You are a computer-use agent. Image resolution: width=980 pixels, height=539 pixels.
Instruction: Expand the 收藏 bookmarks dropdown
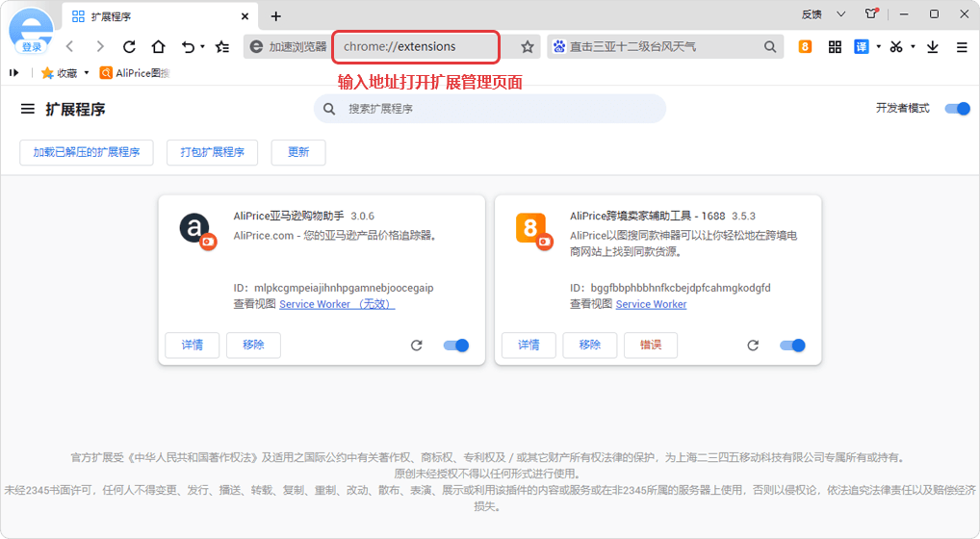pos(87,73)
